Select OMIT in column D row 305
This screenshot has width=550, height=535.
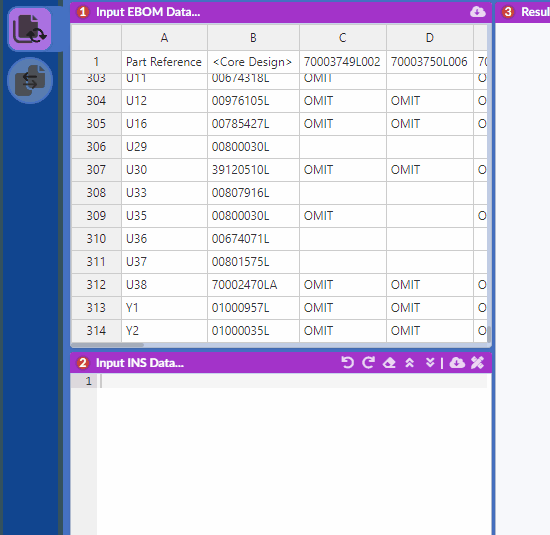pyautogui.click(x=430, y=124)
